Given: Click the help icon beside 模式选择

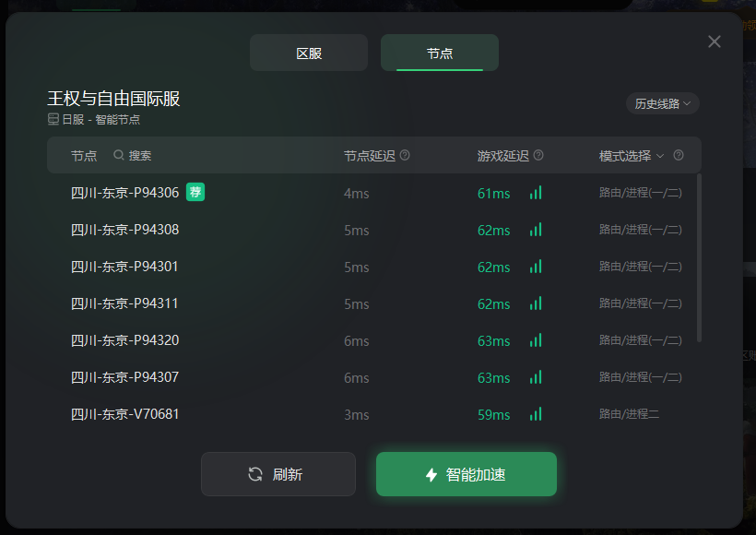Looking at the screenshot, I should coord(679,155).
